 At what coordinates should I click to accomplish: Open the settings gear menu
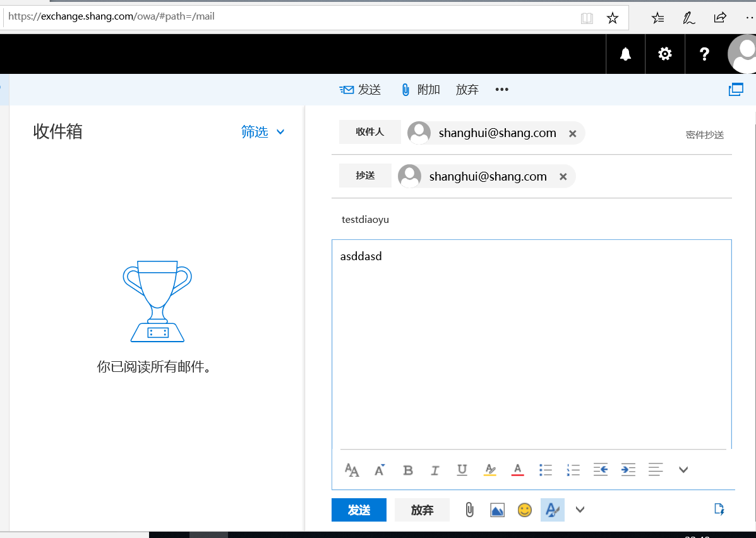click(665, 54)
